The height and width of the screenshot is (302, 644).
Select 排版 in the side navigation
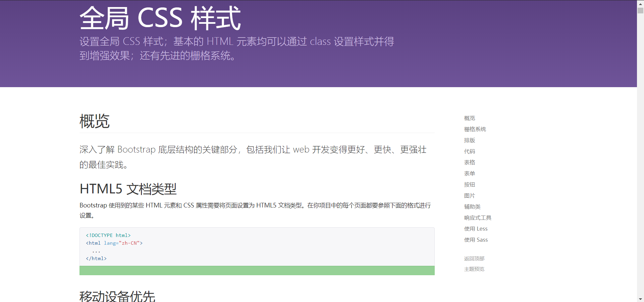click(x=470, y=140)
